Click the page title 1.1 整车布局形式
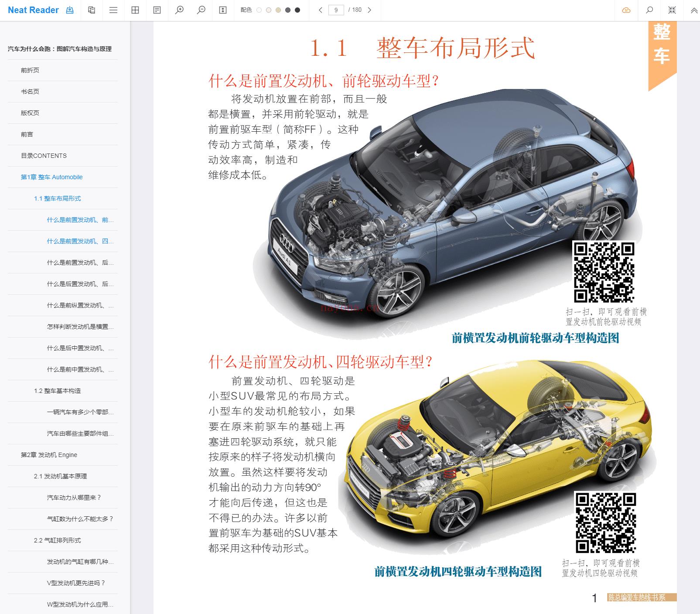Screen dimensions: 700x614 (423, 48)
